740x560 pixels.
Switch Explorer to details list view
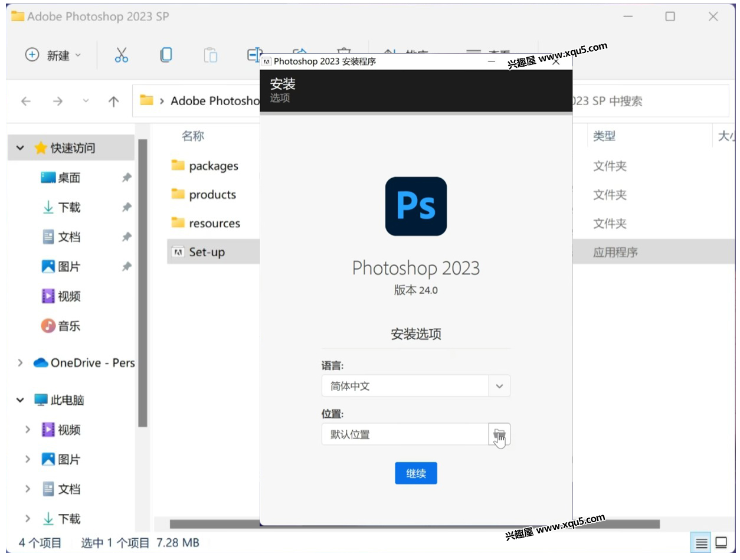click(x=701, y=542)
